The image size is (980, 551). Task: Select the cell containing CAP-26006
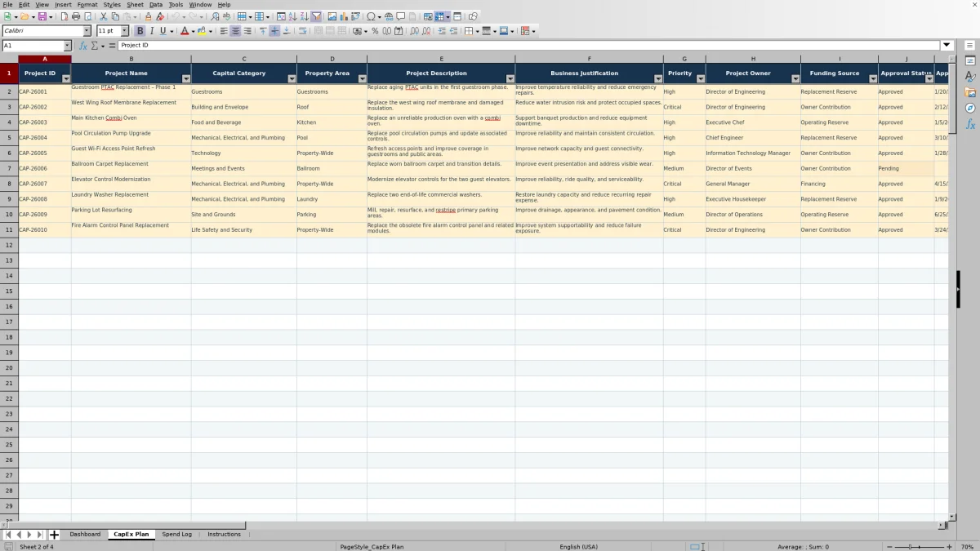45,168
